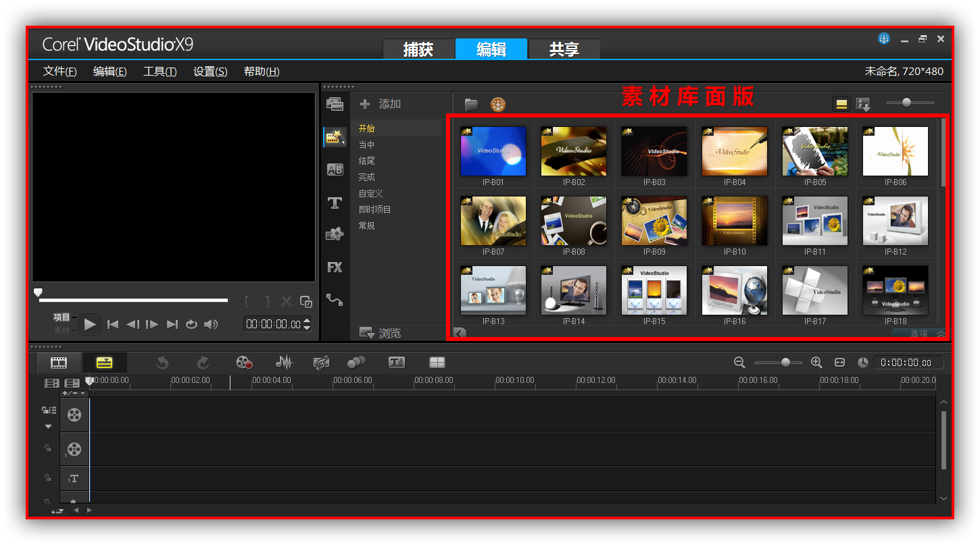This screenshot has height=545, width=980.
Task: Open the 工具(T) menu
Action: tap(160, 72)
